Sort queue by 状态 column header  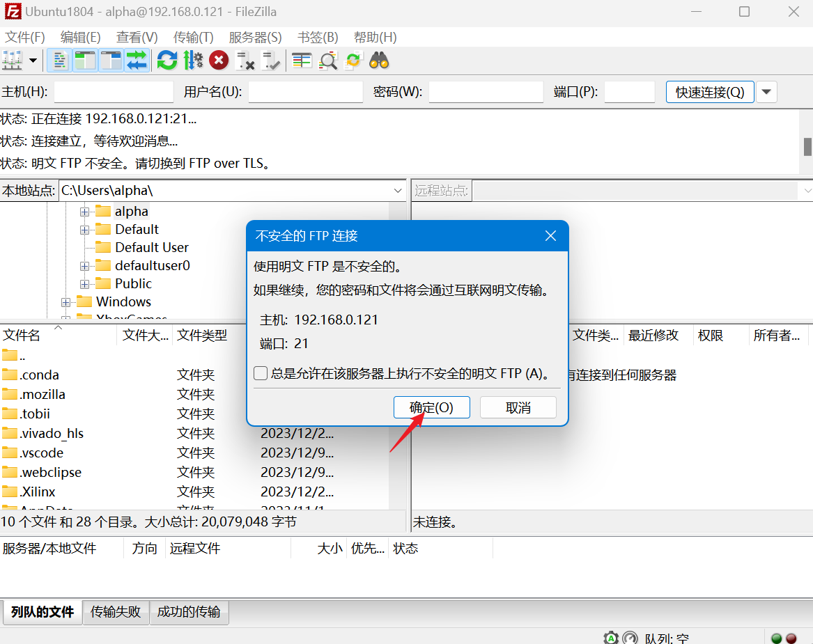point(440,548)
